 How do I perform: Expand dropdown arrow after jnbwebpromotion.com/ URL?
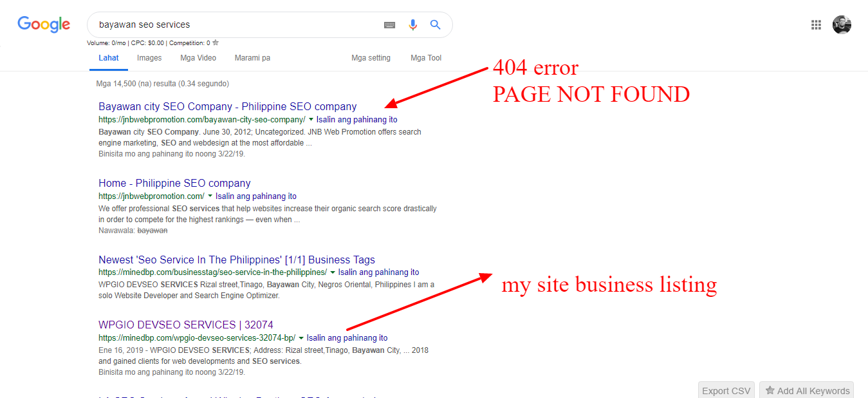210,196
